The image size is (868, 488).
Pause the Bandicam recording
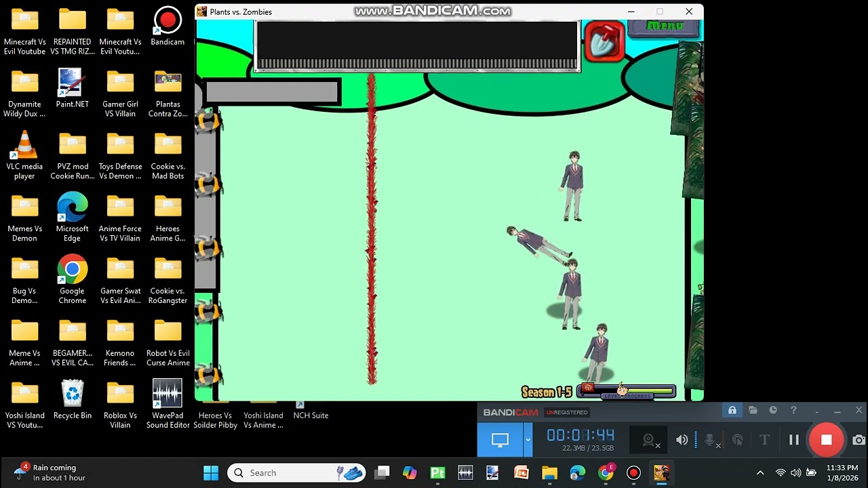[x=793, y=440]
